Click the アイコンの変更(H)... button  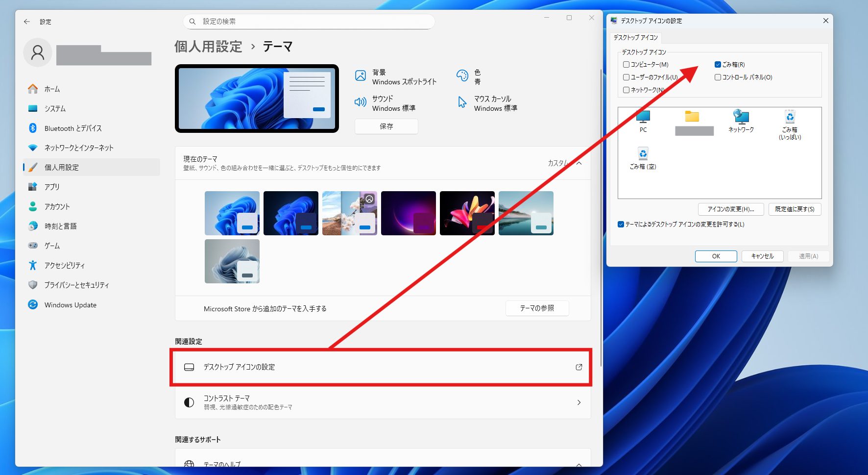pos(730,209)
